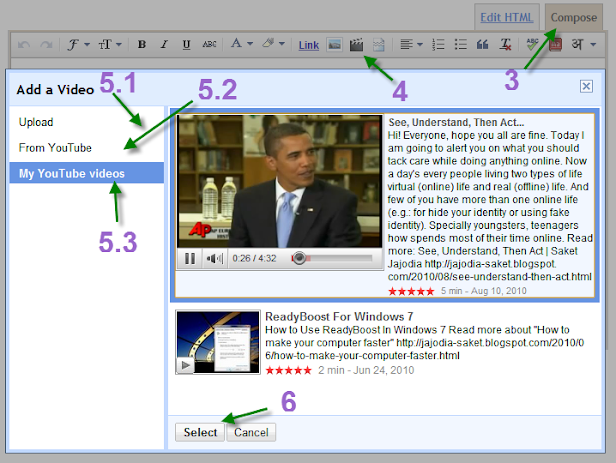Apply bullet list formatting
616x463 pixels.
tap(460, 44)
